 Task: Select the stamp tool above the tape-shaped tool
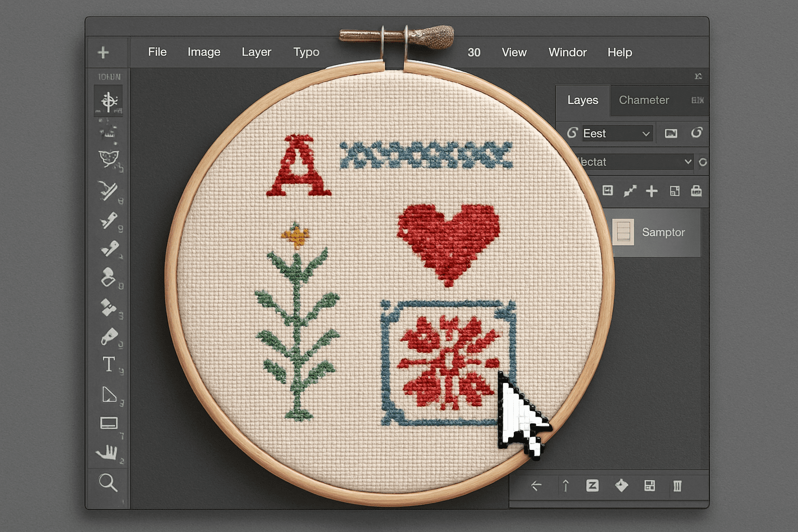pyautogui.click(x=108, y=277)
